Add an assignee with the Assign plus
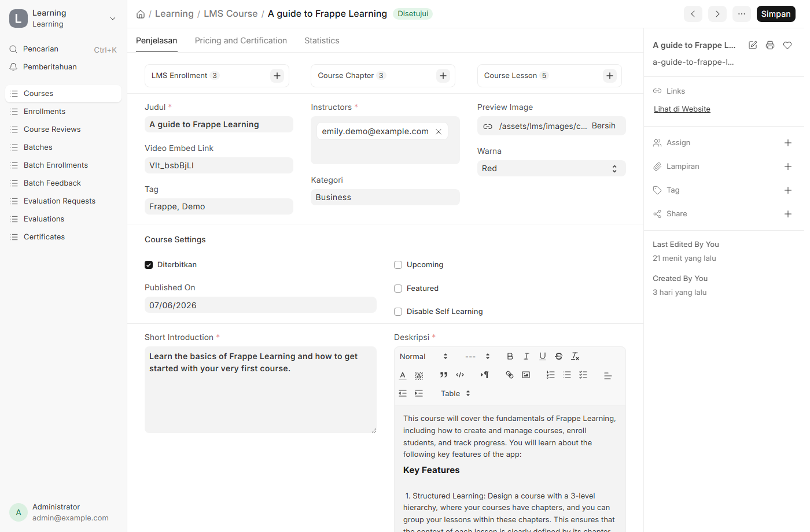Viewport: 810px width, 532px height. (x=788, y=143)
